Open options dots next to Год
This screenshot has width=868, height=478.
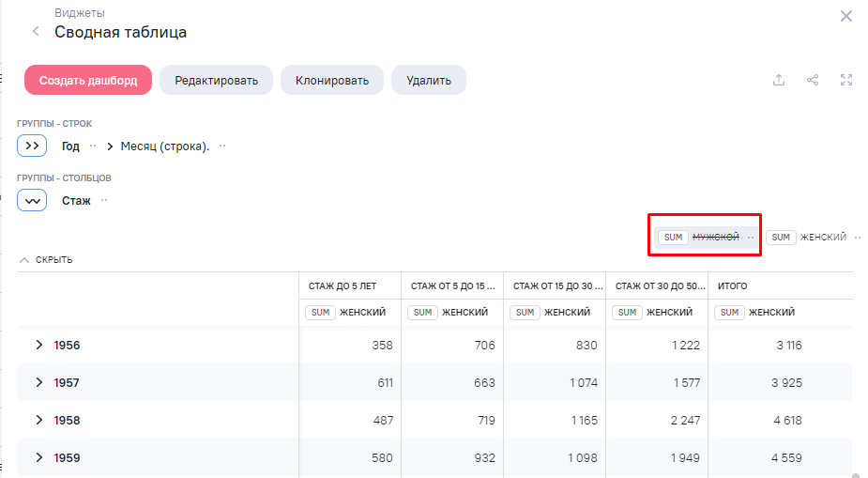pos(93,146)
